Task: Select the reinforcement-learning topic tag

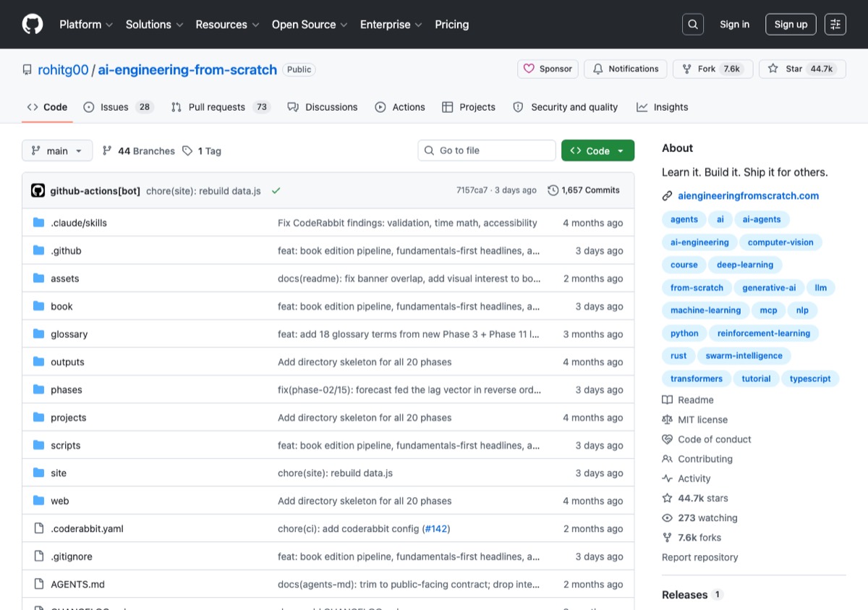Action: click(764, 333)
